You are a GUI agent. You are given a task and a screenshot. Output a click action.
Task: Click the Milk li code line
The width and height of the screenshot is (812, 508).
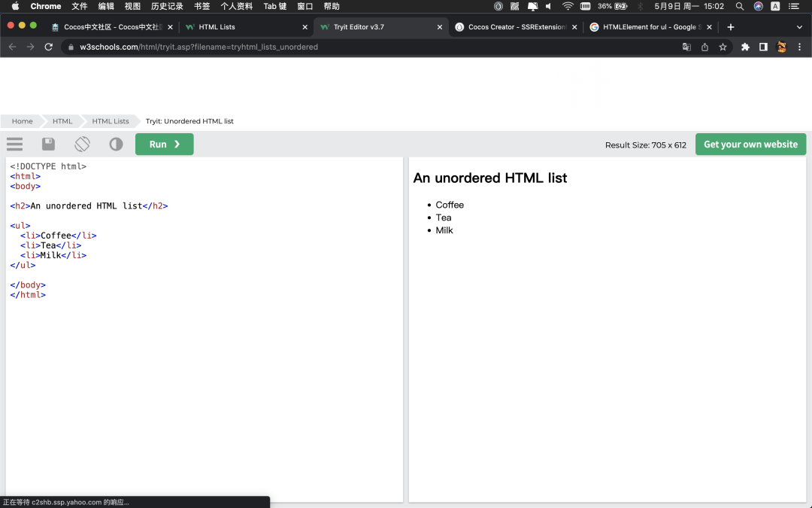click(x=53, y=255)
